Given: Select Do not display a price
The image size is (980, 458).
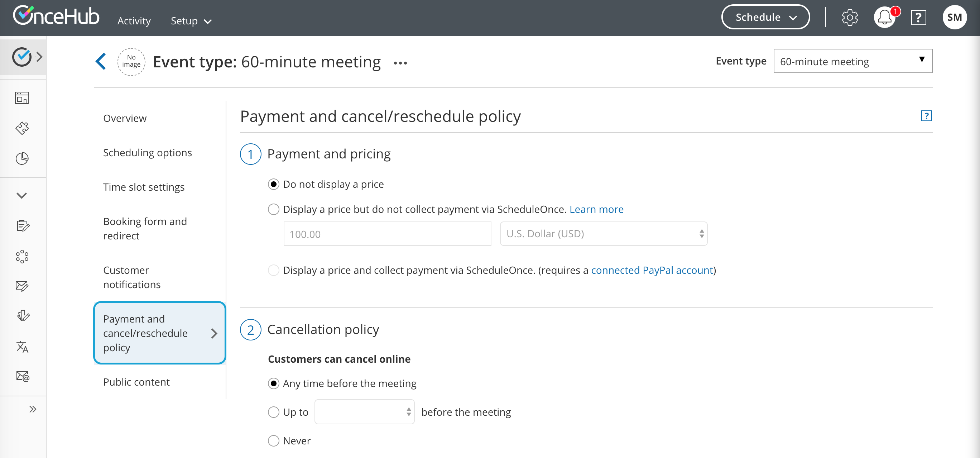Looking at the screenshot, I should 274,184.
